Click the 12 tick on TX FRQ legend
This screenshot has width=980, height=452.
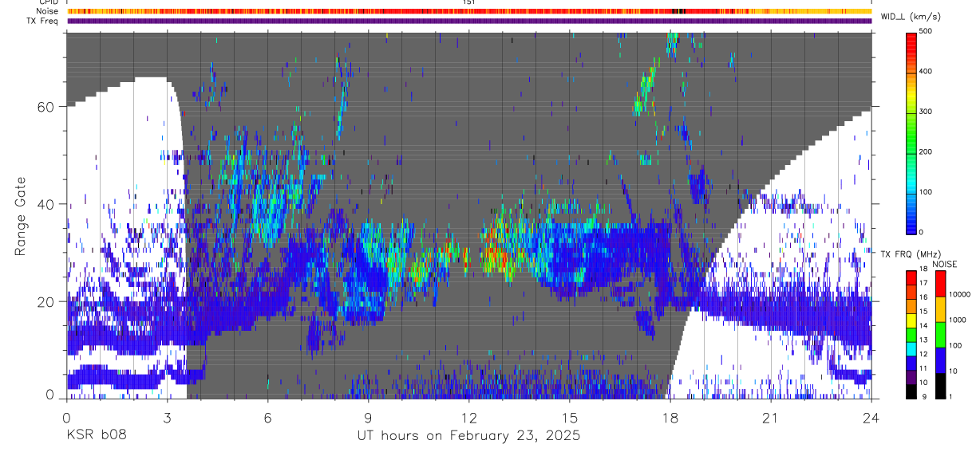point(924,354)
